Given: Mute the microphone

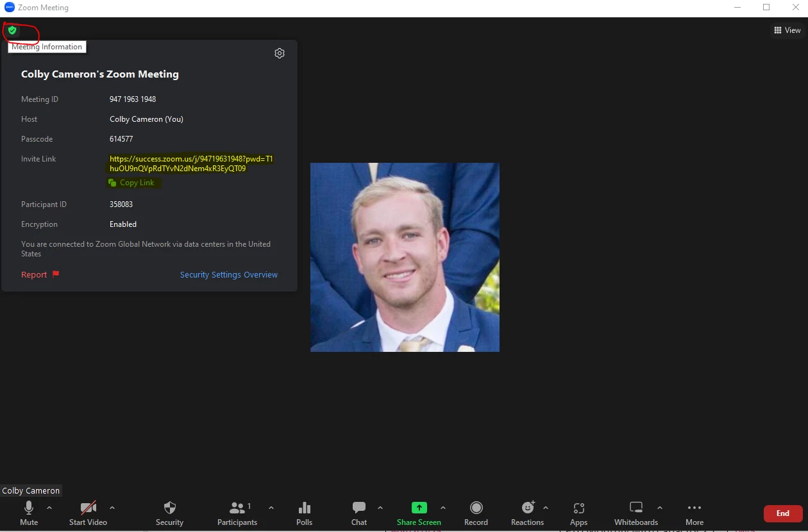Looking at the screenshot, I should coord(29,513).
